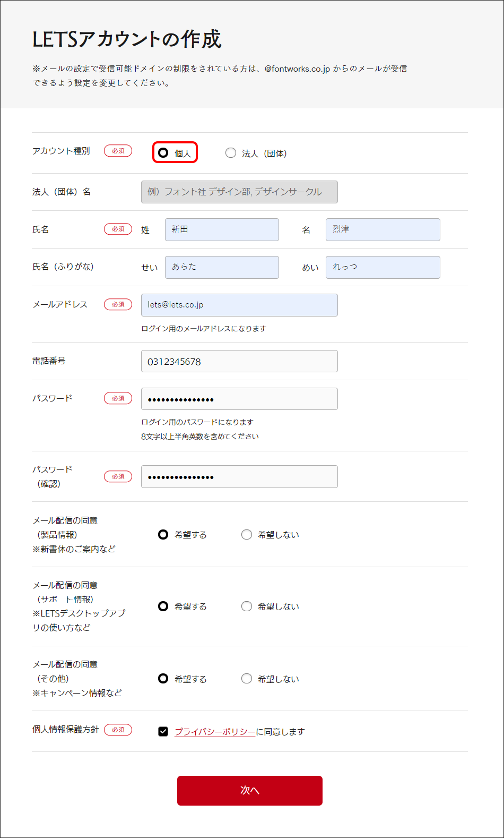The height and width of the screenshot is (838, 504).
Task: Select 希望する for 製品情報 mail delivery
Action: coord(163,535)
